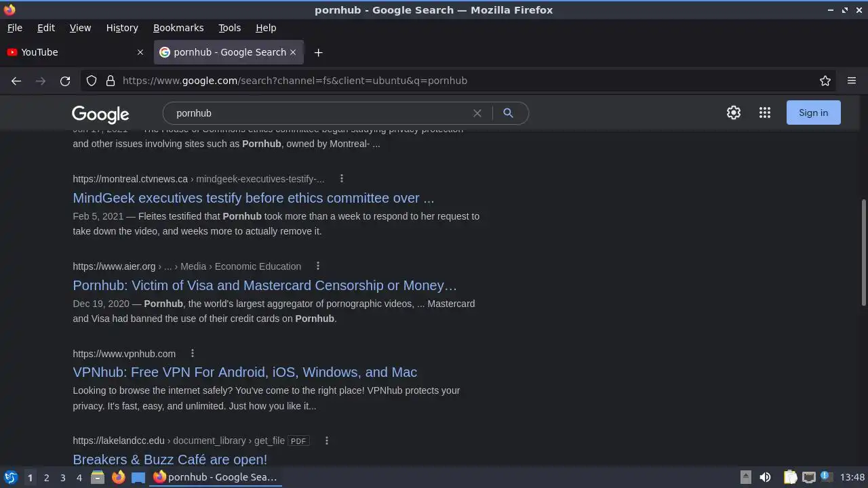Open the update notifier tray icon
This screenshot has width=868, height=488.
click(826, 477)
